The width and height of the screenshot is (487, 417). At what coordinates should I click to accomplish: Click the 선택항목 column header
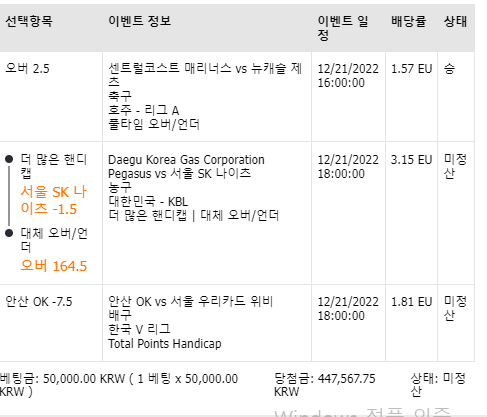click(29, 21)
